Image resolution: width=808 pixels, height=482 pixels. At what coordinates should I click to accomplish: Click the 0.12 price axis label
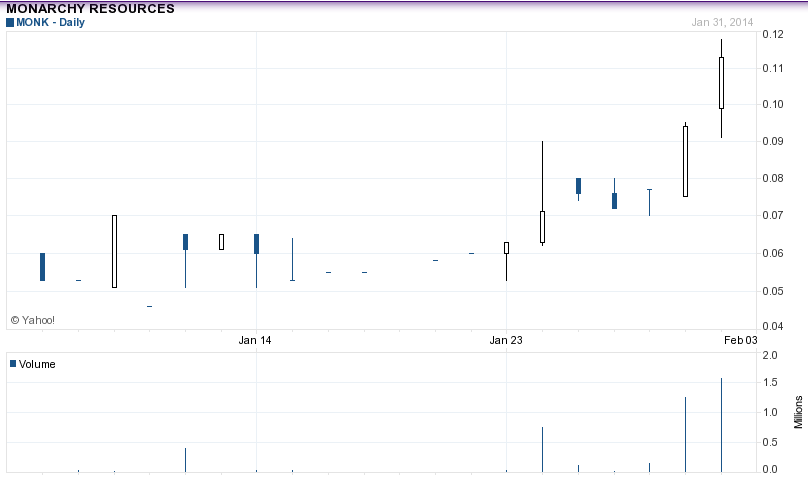pos(773,35)
